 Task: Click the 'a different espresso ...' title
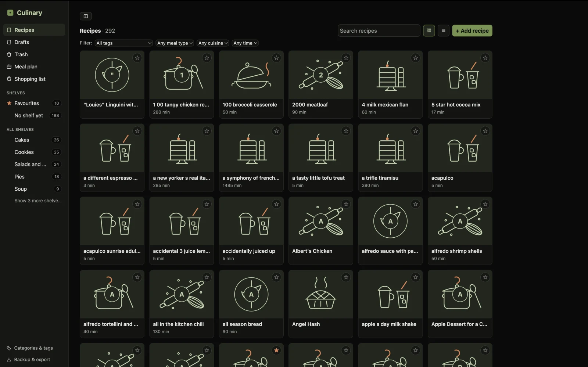(111, 178)
